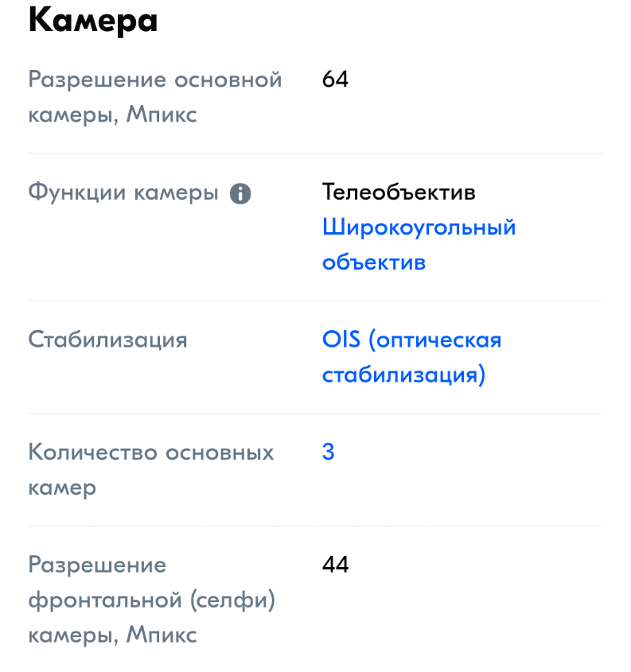Click the divider under the Стабилизация row
631x672 pixels.
[x=315, y=413]
